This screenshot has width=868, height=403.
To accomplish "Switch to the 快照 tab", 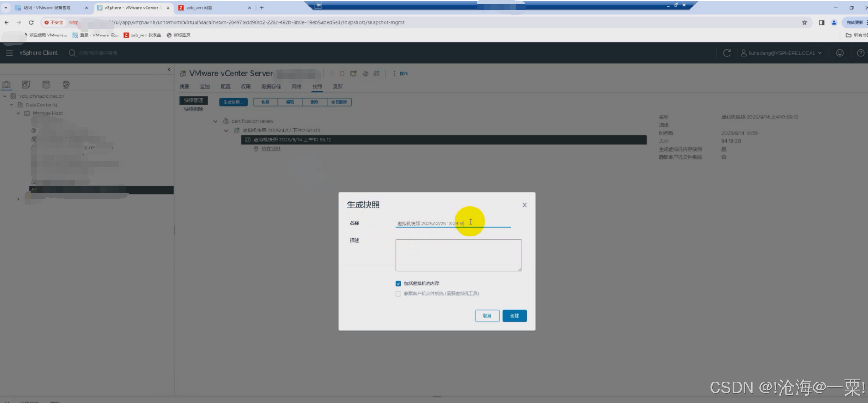I will tap(317, 87).
